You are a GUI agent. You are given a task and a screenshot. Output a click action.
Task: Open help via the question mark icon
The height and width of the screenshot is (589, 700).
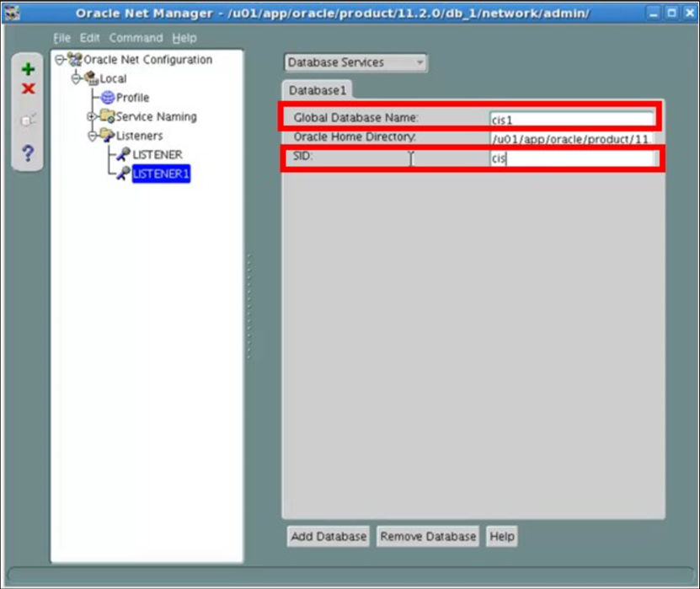point(28,153)
